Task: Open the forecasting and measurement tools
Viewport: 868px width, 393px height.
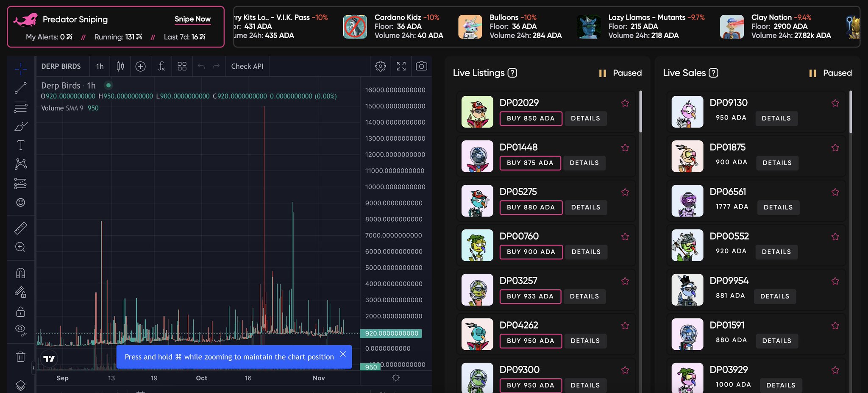Action: coord(20,184)
